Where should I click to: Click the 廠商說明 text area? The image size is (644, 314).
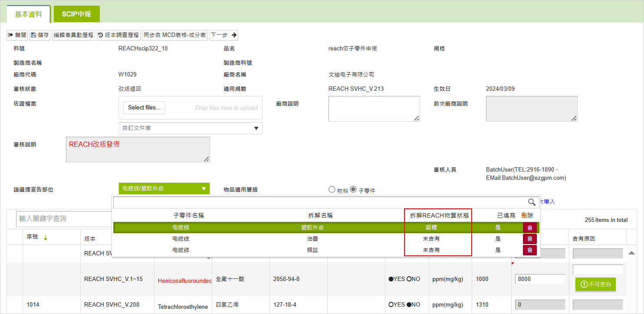374,109
